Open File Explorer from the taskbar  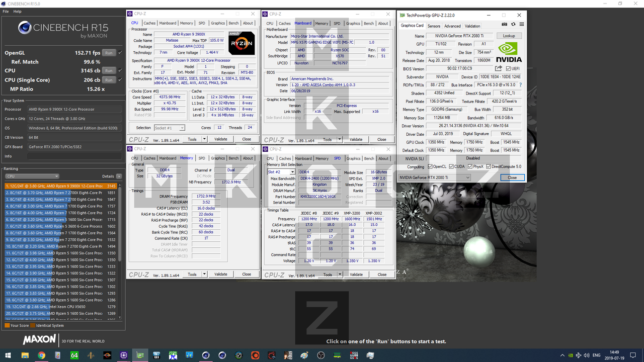[25, 355]
